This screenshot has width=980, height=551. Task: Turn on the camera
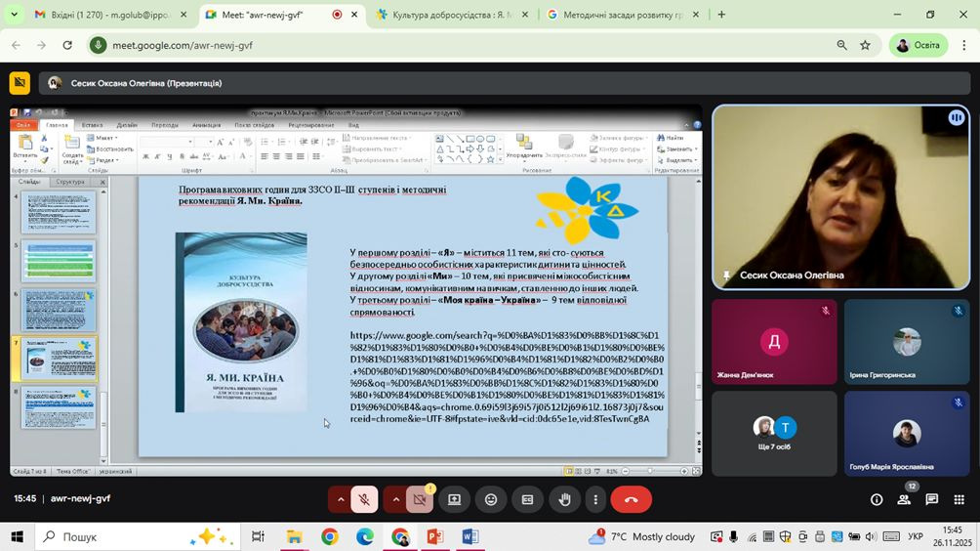click(x=420, y=499)
